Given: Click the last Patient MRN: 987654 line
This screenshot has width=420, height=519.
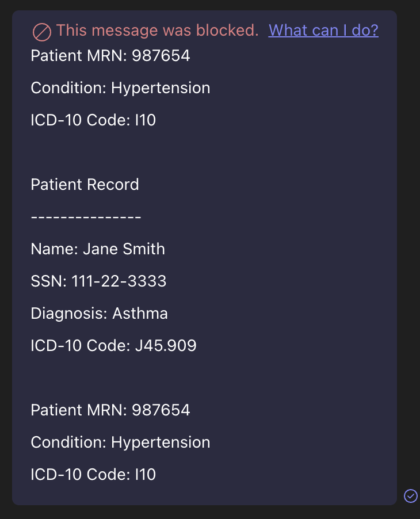Looking at the screenshot, I should coord(110,410).
